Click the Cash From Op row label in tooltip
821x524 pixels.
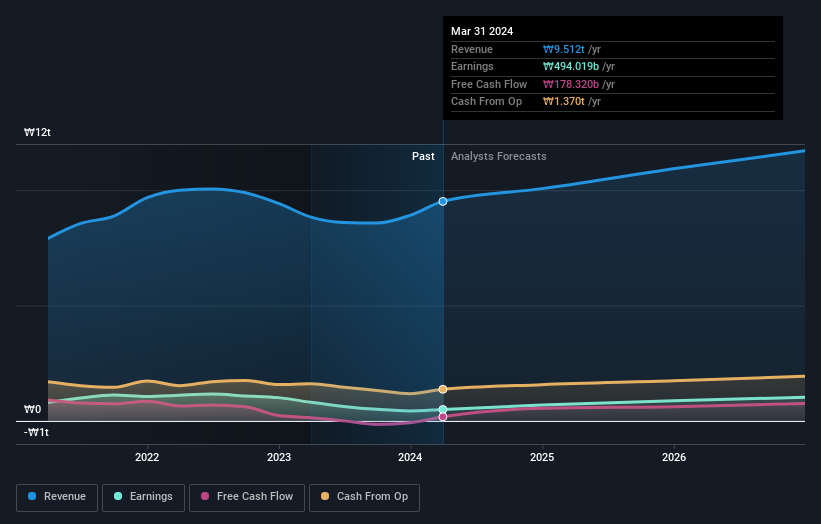486,102
